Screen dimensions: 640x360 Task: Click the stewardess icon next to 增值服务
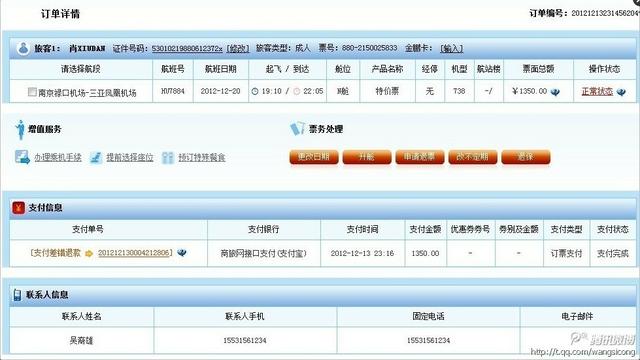(20, 129)
